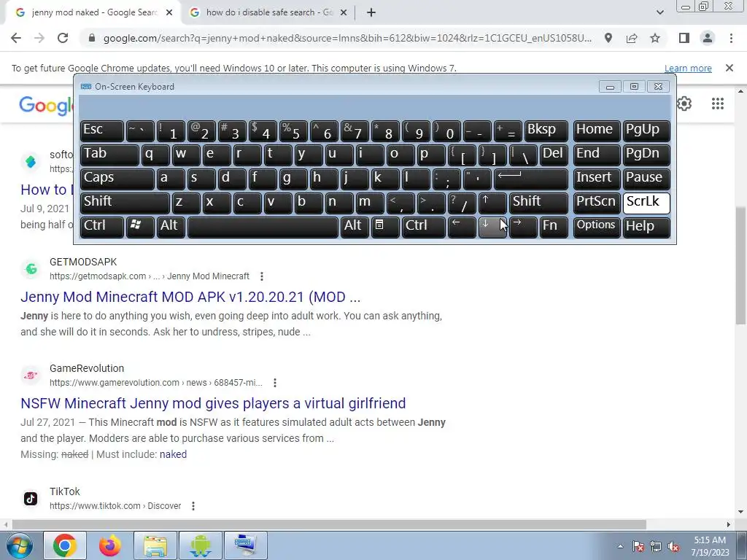Open a new Chrome tab

pos(371,13)
